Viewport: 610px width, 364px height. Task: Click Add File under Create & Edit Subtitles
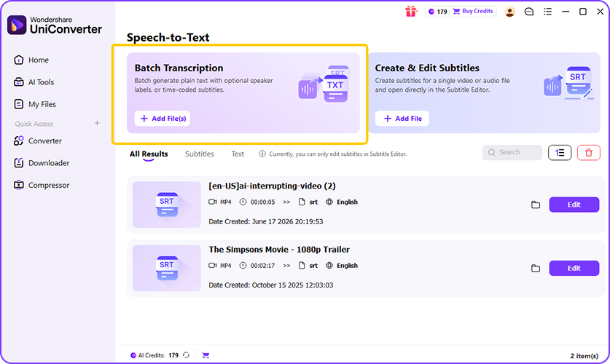(x=402, y=119)
